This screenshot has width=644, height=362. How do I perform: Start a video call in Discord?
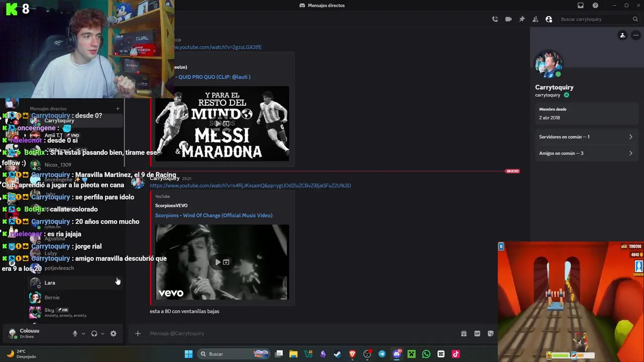tap(508, 19)
